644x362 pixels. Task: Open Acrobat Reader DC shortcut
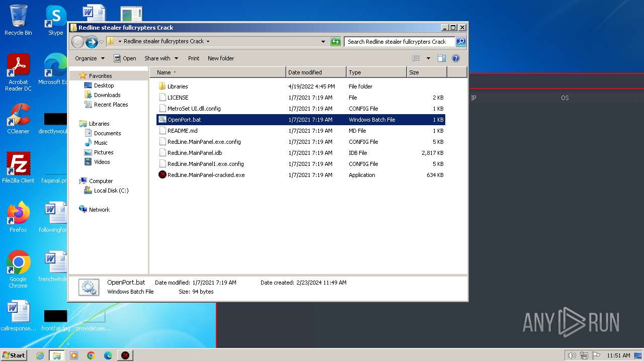point(18,72)
